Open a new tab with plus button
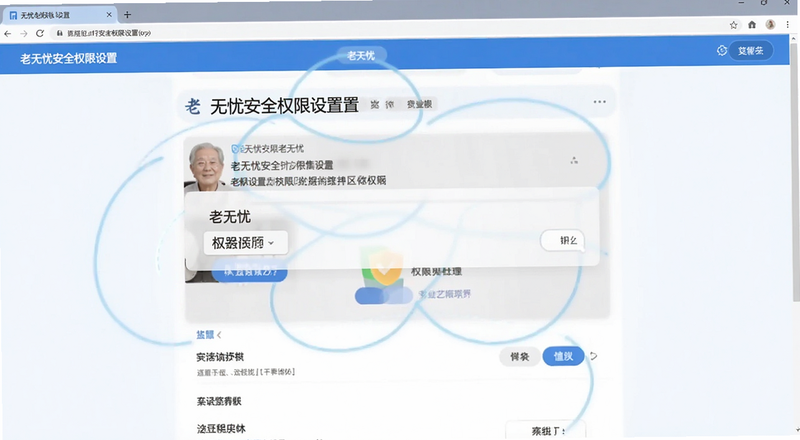Image resolution: width=800 pixels, height=440 pixels. pyautogui.click(x=128, y=15)
